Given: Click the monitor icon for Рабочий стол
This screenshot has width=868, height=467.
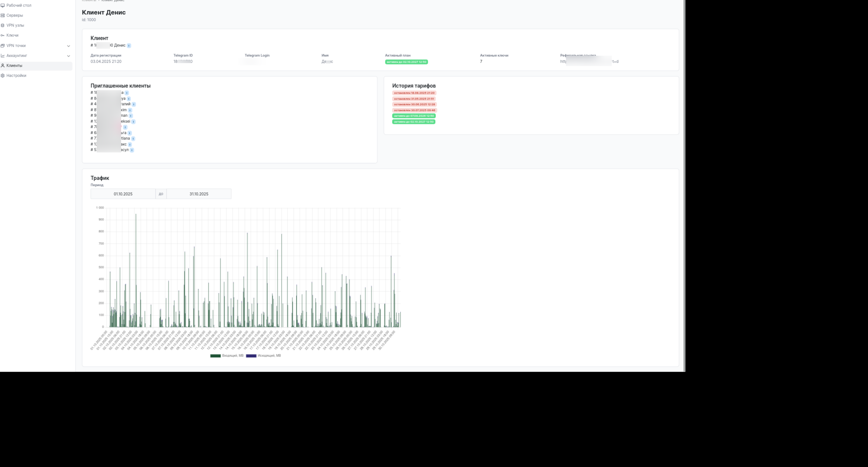Looking at the screenshot, I should coord(3,6).
